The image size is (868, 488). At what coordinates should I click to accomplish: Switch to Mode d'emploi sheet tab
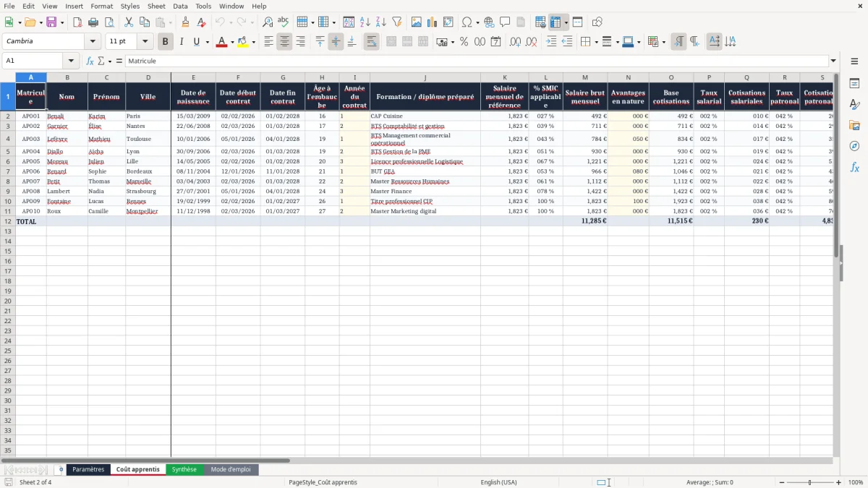[x=231, y=470]
